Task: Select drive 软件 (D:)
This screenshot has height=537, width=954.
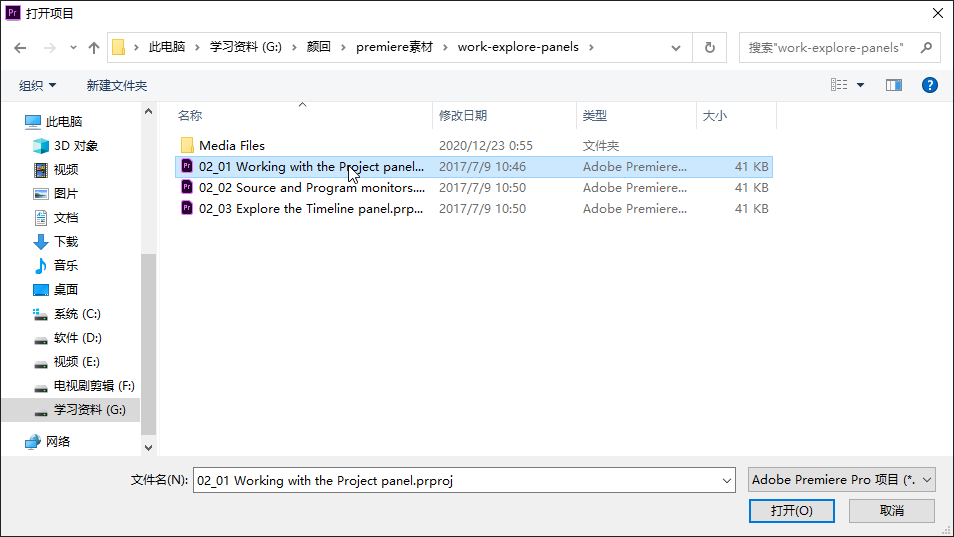Action: [x=78, y=338]
